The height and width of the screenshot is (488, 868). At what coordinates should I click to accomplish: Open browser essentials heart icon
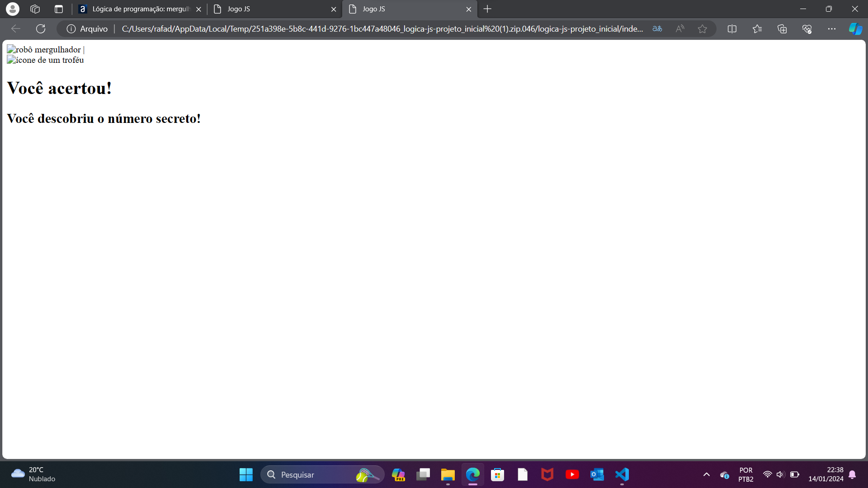[807, 29]
